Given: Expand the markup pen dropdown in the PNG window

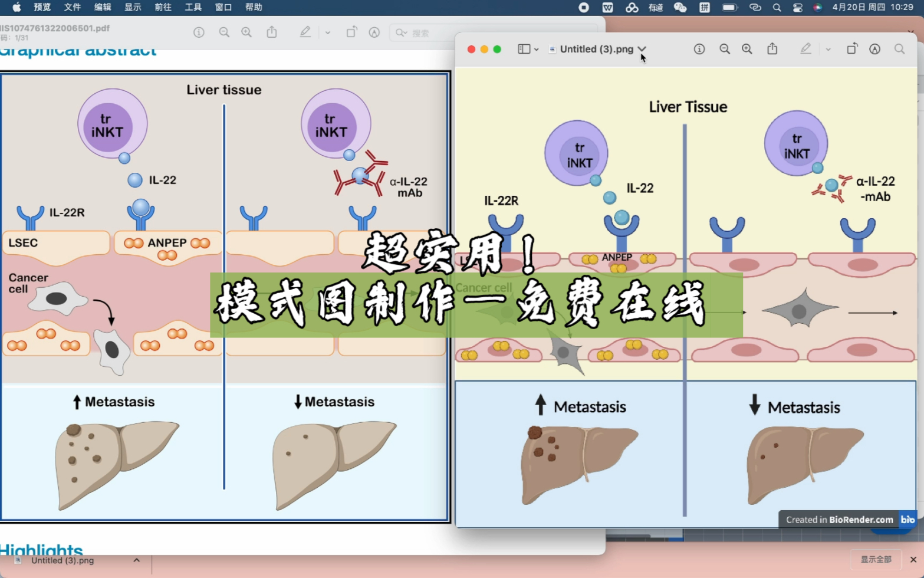Looking at the screenshot, I should point(828,50).
